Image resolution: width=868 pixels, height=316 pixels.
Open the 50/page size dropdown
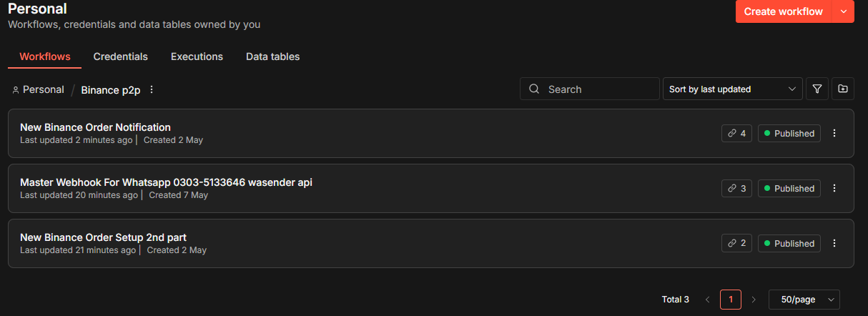pyautogui.click(x=804, y=300)
